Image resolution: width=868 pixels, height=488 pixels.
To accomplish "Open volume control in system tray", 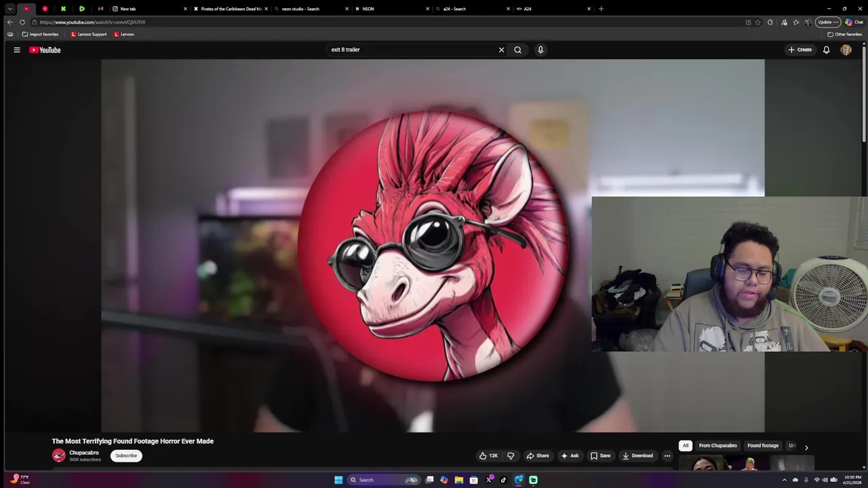I will pos(825,480).
